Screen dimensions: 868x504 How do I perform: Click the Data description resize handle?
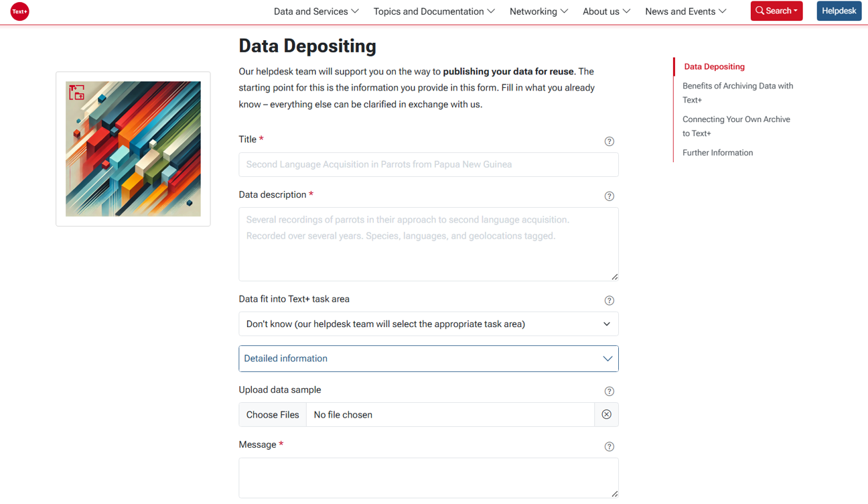(x=614, y=277)
